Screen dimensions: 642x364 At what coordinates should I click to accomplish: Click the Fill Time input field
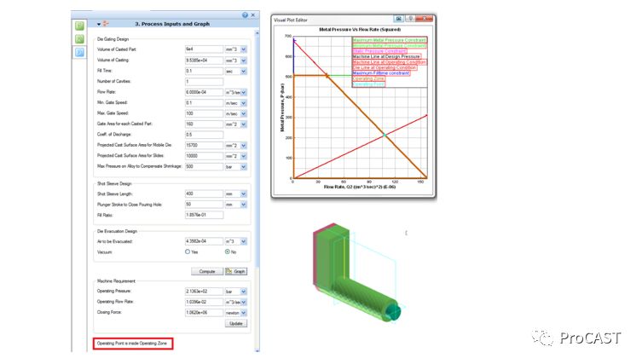[x=204, y=71]
